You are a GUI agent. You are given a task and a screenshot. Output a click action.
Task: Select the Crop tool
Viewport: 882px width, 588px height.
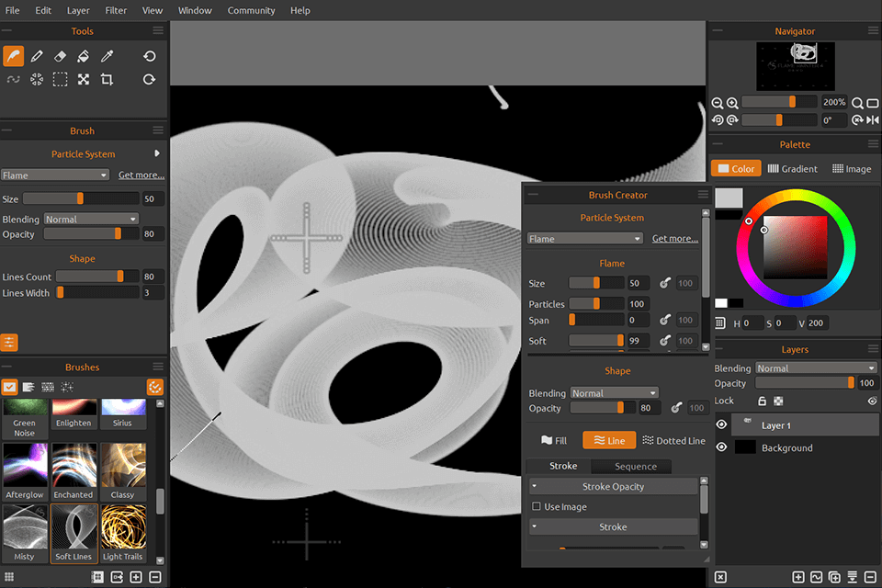coord(107,80)
